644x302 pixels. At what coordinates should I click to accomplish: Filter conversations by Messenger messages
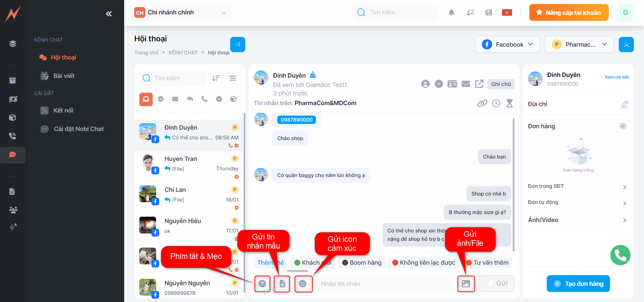point(161,99)
